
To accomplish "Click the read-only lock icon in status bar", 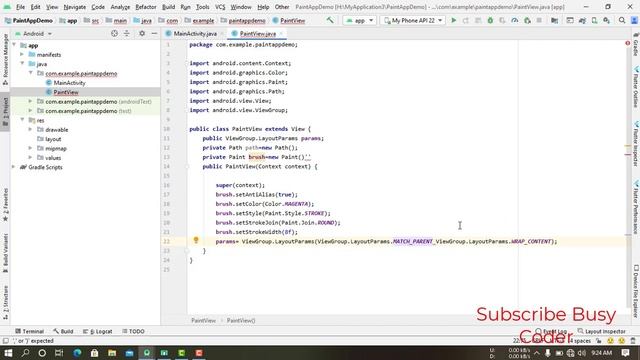I will (x=599, y=341).
